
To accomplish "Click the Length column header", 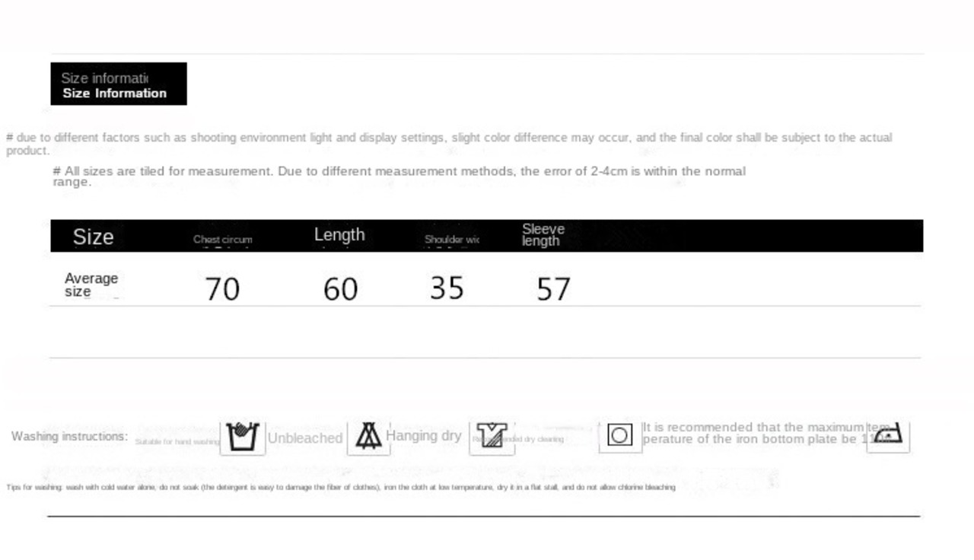I will tap(339, 235).
